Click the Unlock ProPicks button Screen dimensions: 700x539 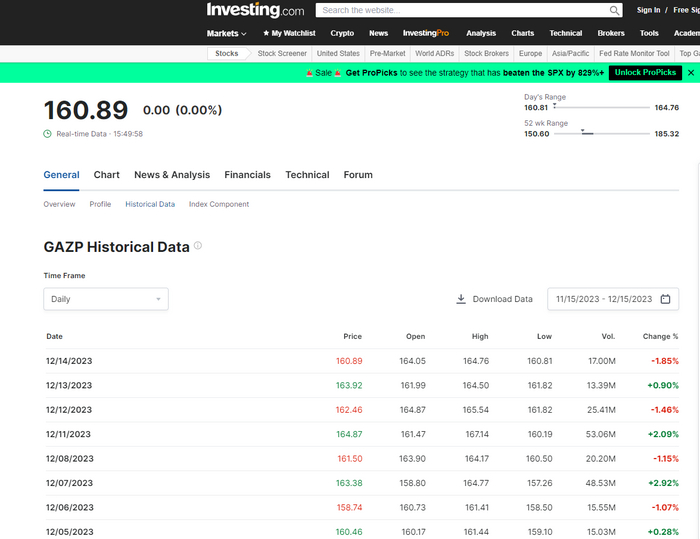point(645,73)
